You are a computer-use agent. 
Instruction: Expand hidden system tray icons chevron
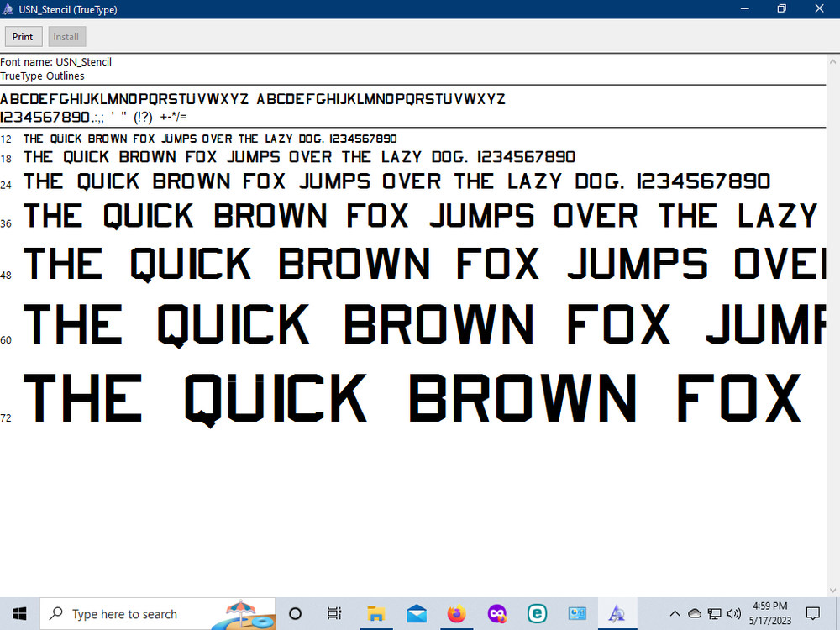tap(675, 614)
